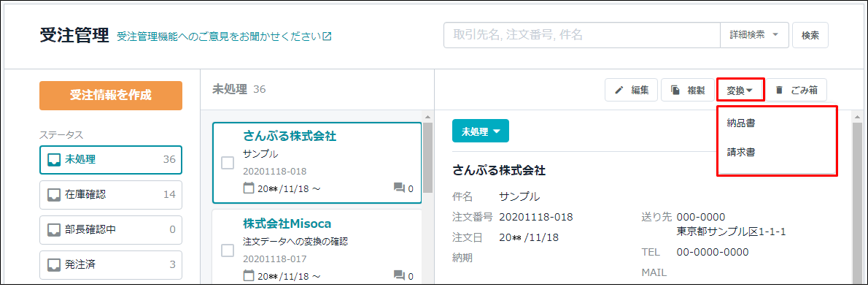Select the 発注済 status filter

tap(111, 265)
